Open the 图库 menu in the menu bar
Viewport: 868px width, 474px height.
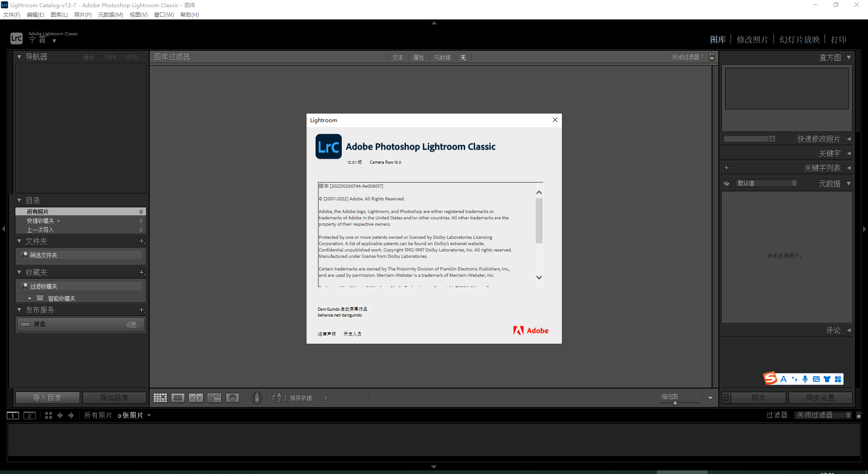59,15
